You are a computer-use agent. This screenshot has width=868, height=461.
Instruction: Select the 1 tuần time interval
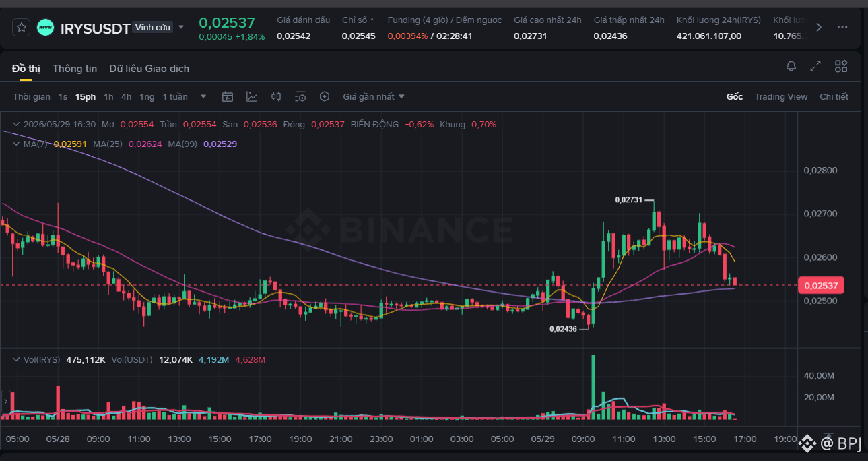point(175,96)
